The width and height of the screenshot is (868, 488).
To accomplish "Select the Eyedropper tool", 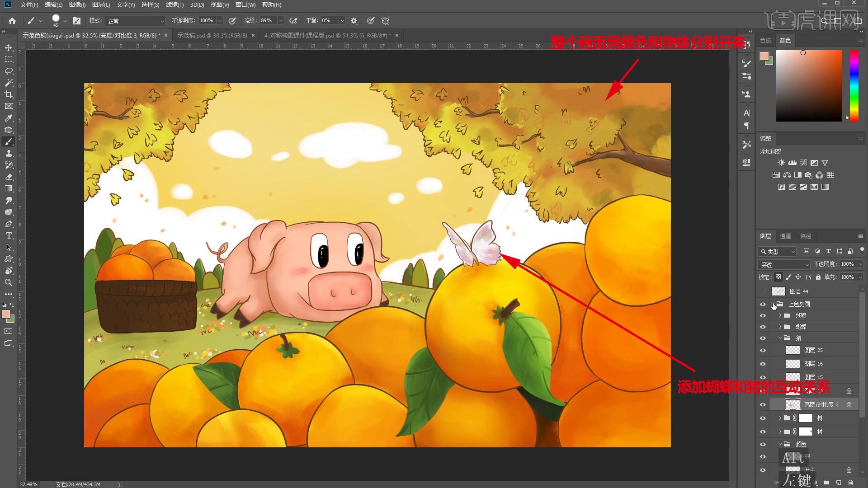I will 9,118.
